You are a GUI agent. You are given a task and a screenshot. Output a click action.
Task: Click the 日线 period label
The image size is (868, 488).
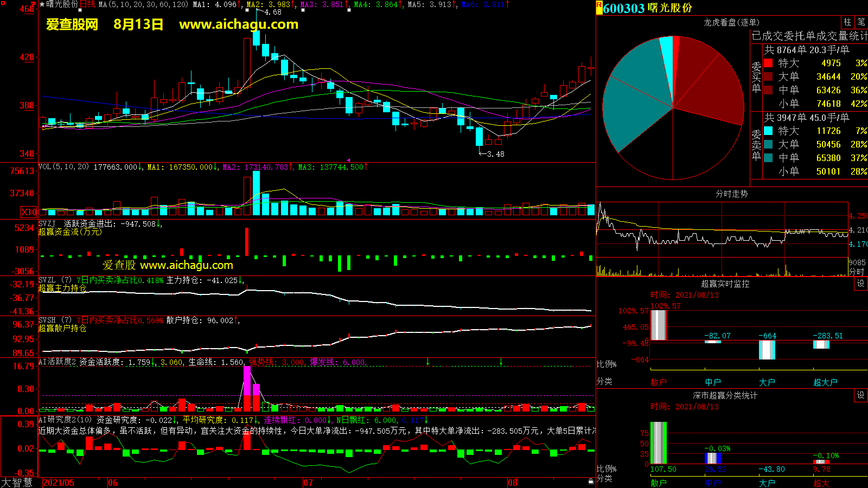(87, 4)
